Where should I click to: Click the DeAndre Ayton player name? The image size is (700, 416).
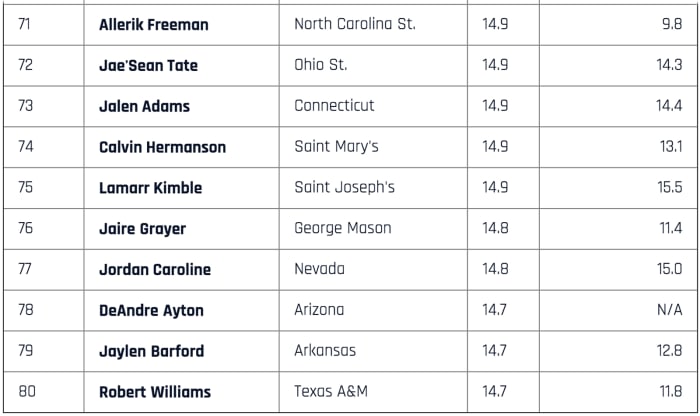click(x=151, y=311)
